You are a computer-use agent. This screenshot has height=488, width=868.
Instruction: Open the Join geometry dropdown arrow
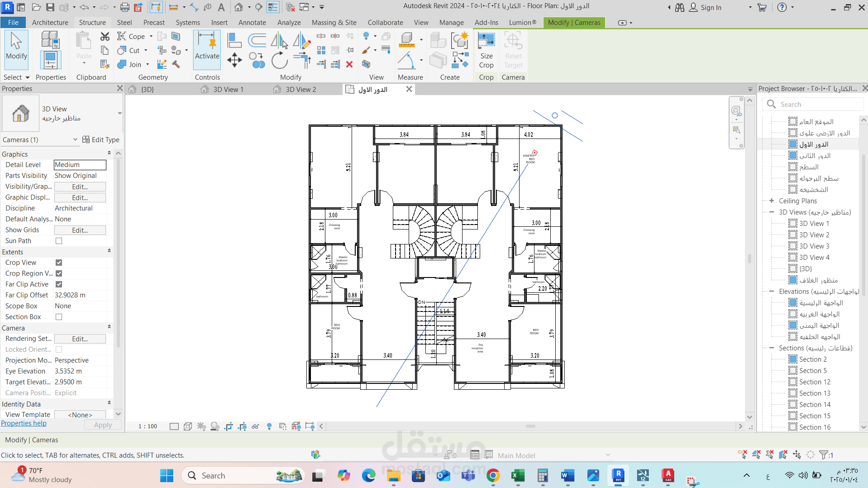(148, 64)
